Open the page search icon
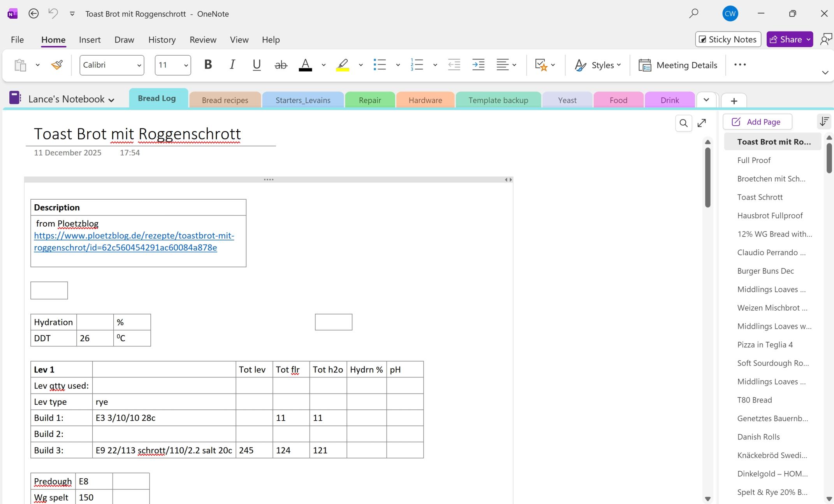The image size is (834, 504). coord(683,123)
